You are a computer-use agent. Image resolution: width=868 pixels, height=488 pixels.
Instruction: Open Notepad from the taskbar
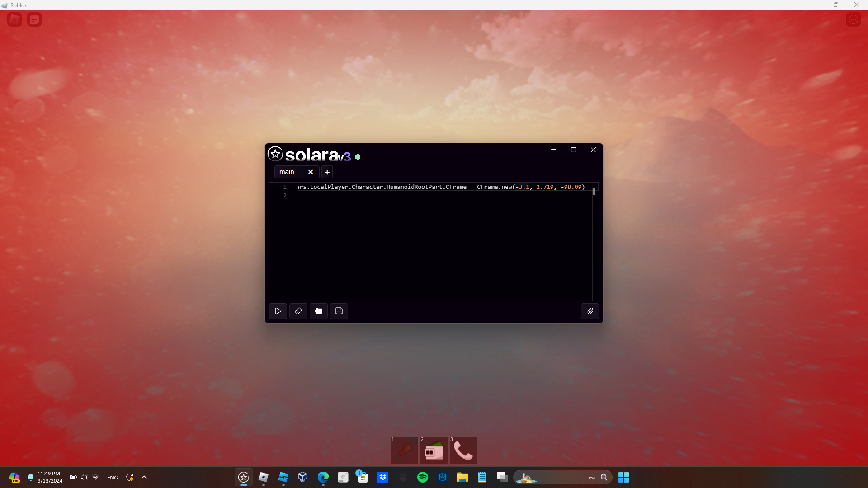[482, 477]
